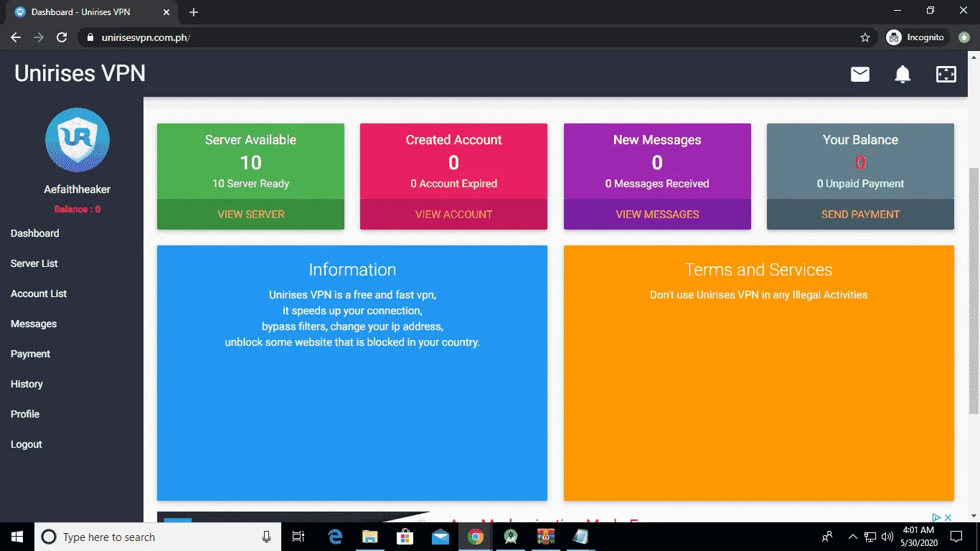The width and height of the screenshot is (980, 551).
Task: Click the AdChoices triangle icon
Action: 936,517
